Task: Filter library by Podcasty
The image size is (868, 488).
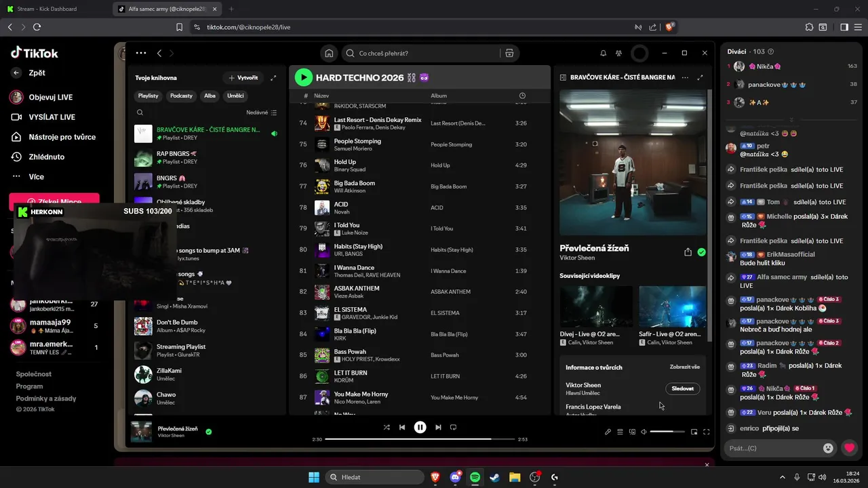Action: (181, 96)
